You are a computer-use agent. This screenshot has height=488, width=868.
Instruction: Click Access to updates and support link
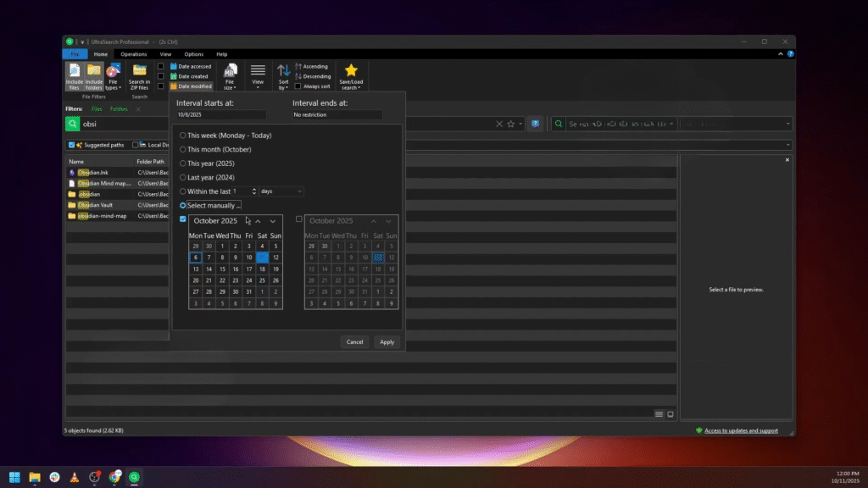741,430
